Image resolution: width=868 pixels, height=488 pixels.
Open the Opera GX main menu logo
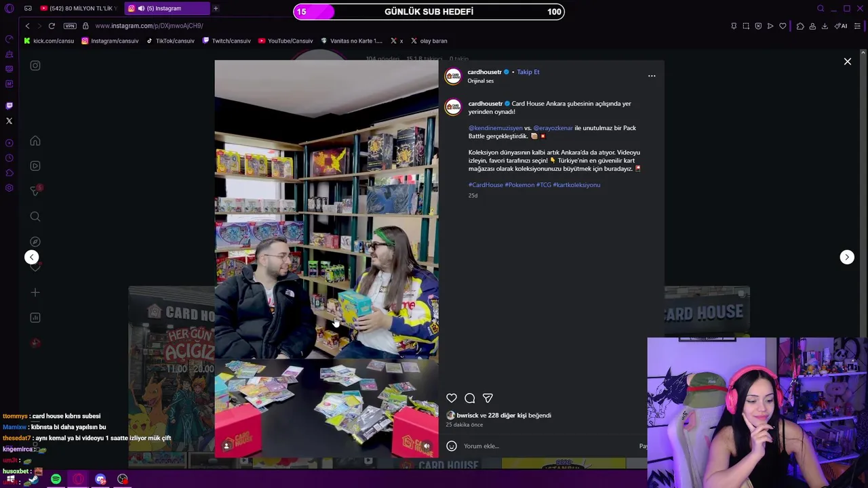pos(9,8)
